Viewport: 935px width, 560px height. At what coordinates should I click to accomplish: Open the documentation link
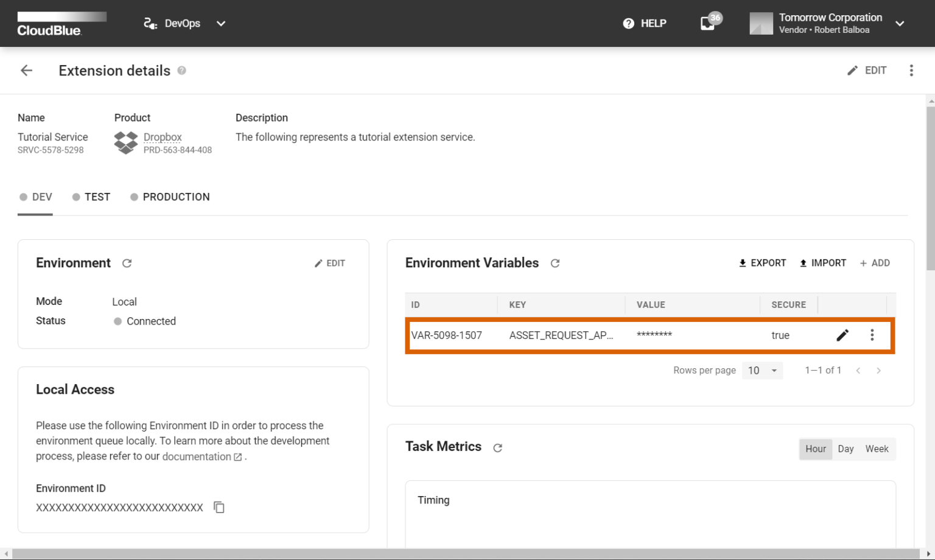coord(202,457)
